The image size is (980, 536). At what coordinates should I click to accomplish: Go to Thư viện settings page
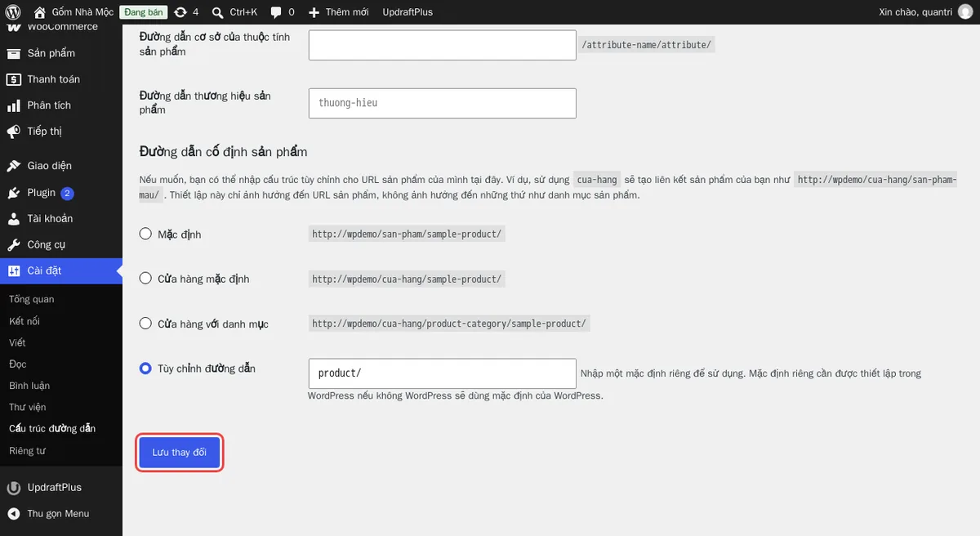coord(28,407)
